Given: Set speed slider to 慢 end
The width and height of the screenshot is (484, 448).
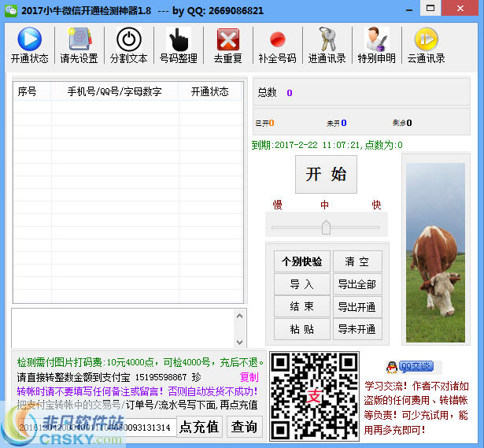Looking at the screenshot, I should 272,228.
